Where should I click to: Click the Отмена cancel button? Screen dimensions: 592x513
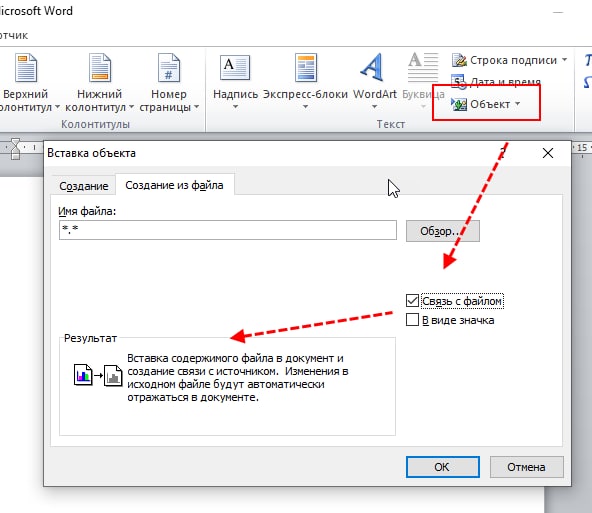[526, 467]
